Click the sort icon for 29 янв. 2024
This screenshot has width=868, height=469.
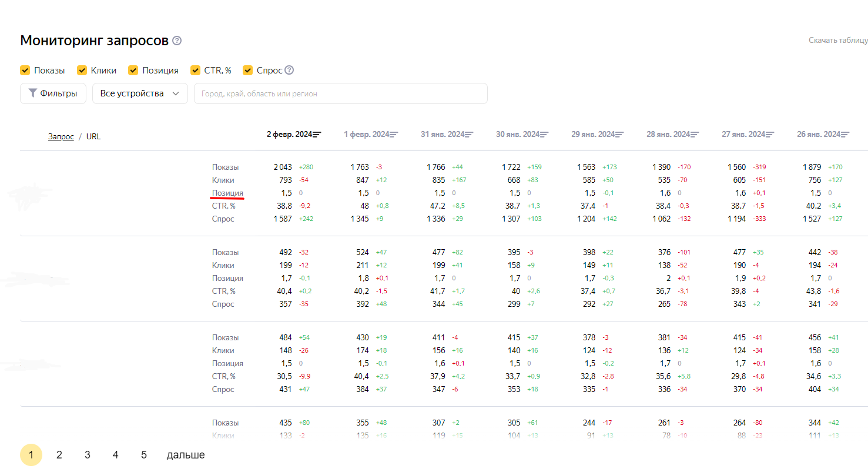619,135
